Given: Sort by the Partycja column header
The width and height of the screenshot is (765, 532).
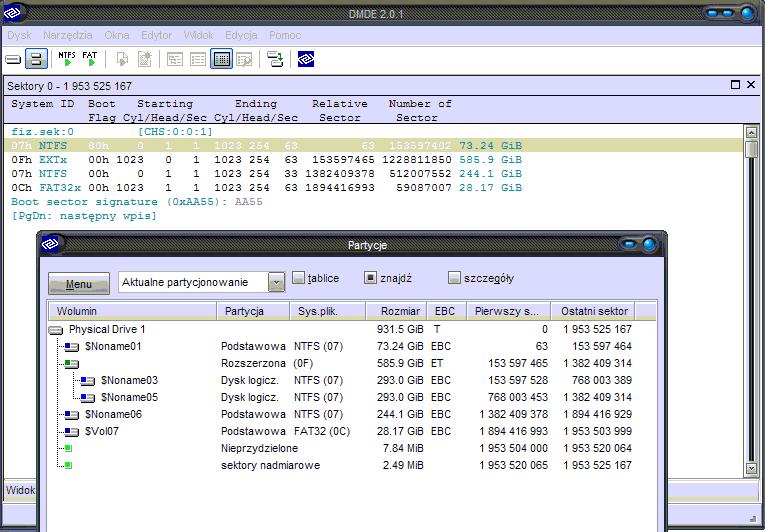Looking at the screenshot, I should pos(253,311).
